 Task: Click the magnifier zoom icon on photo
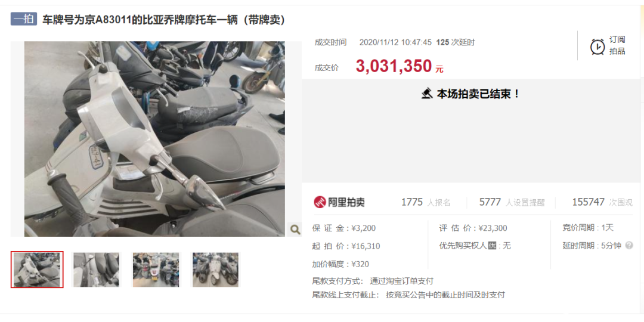295,229
